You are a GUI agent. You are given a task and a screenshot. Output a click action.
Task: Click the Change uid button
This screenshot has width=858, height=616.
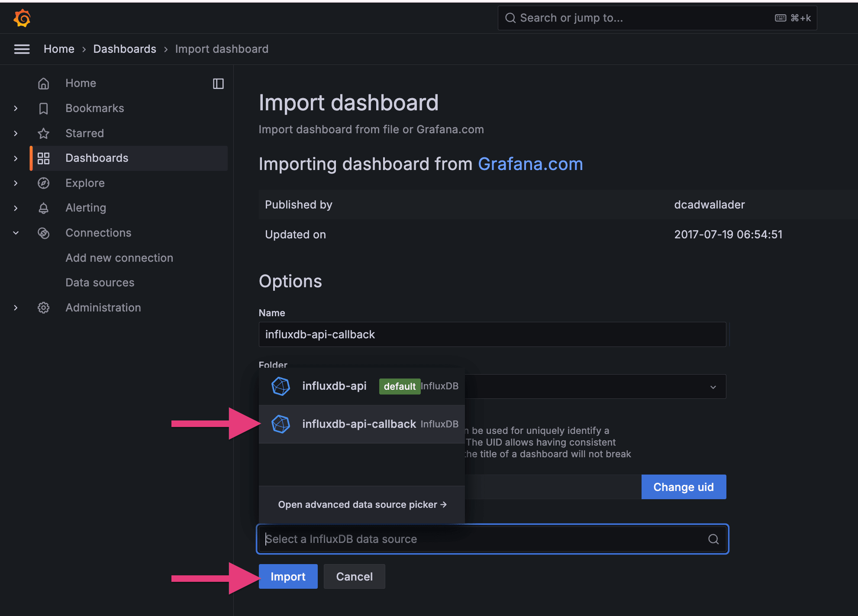[683, 487]
